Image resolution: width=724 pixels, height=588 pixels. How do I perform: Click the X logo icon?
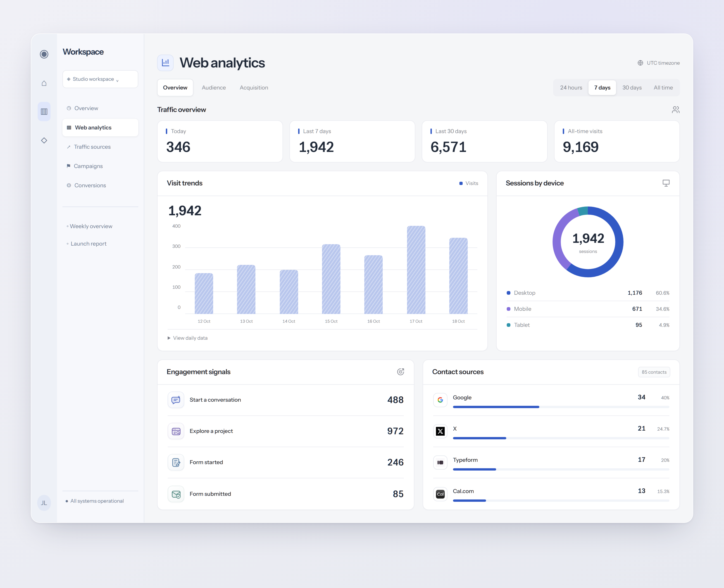pos(441,431)
